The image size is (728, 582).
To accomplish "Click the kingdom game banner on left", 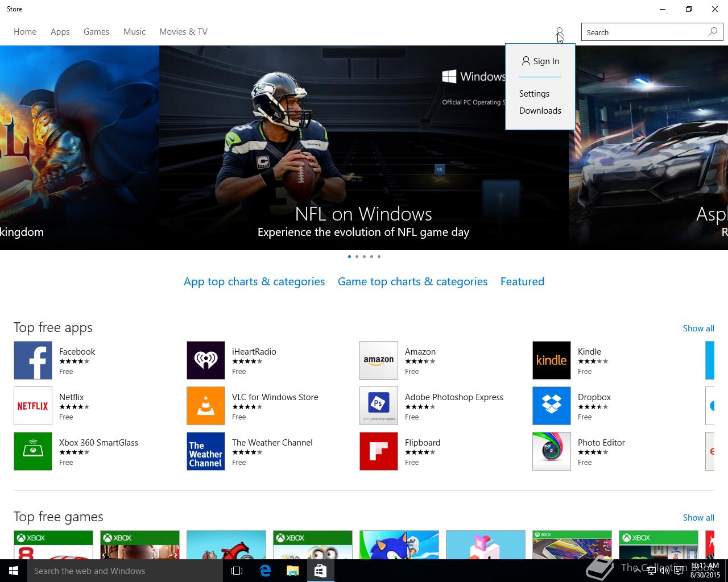I will tap(80, 148).
